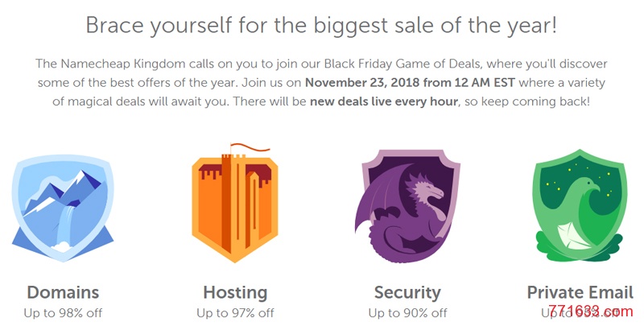Click the white envelope in green shield
Image resolution: width=644 pixels, height=326 pixels.
pos(574,236)
